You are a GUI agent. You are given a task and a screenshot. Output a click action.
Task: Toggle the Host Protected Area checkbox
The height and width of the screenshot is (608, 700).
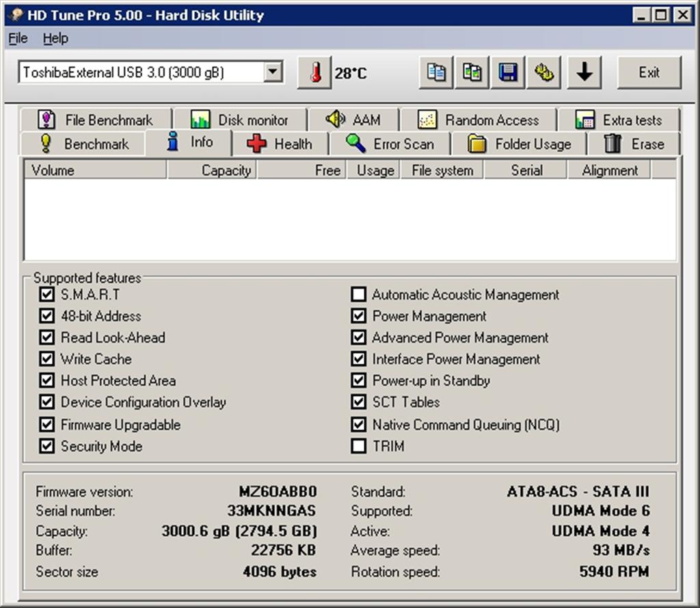pyautogui.click(x=47, y=380)
